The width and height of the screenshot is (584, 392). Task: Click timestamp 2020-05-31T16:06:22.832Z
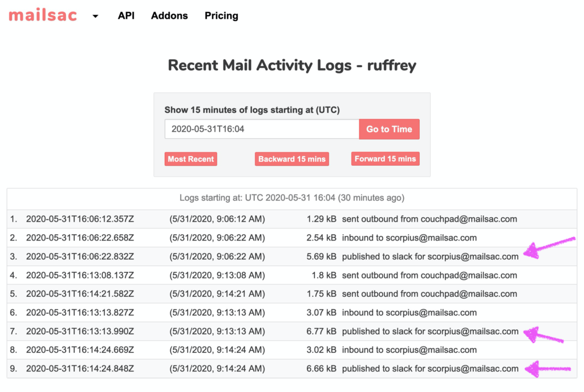point(80,256)
